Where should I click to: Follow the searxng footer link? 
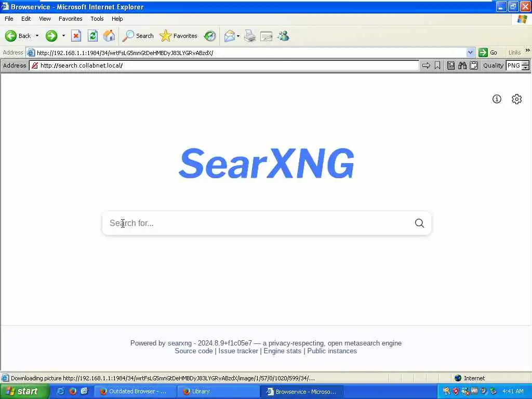(179, 343)
